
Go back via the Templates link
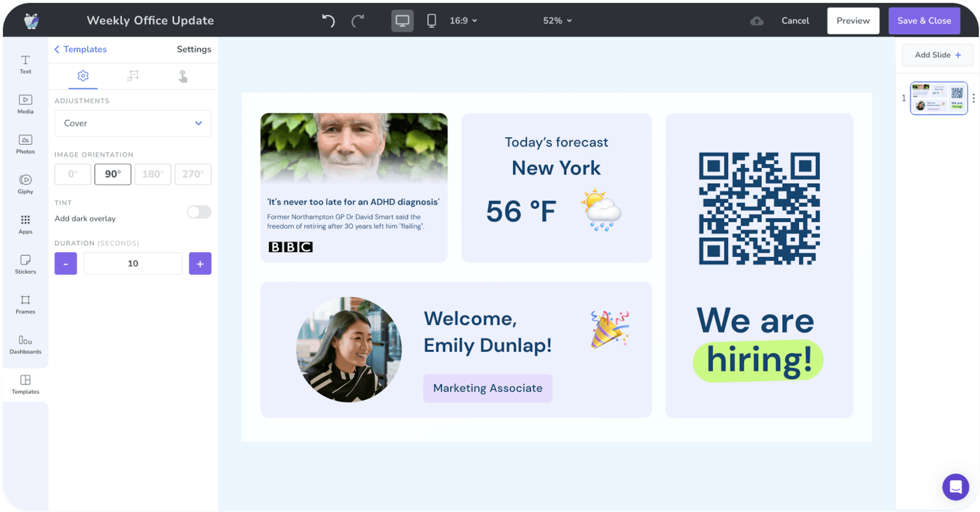point(80,49)
